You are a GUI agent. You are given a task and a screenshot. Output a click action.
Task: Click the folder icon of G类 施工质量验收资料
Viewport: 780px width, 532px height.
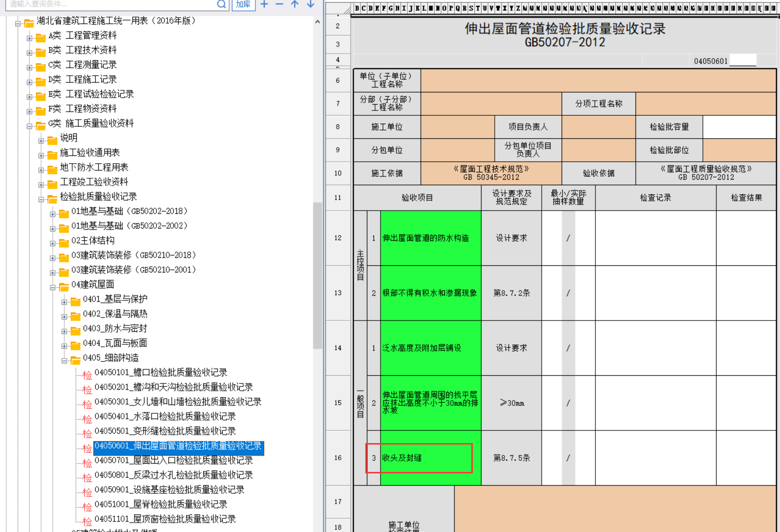[x=41, y=125]
